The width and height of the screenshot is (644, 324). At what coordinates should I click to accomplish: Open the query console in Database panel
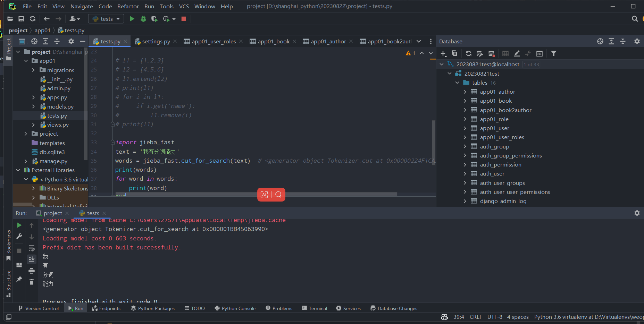click(539, 53)
